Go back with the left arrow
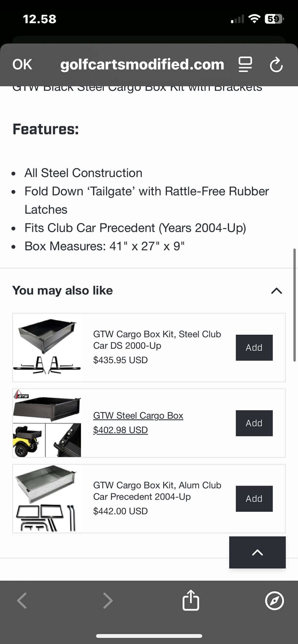This screenshot has width=298, height=644. (22, 601)
